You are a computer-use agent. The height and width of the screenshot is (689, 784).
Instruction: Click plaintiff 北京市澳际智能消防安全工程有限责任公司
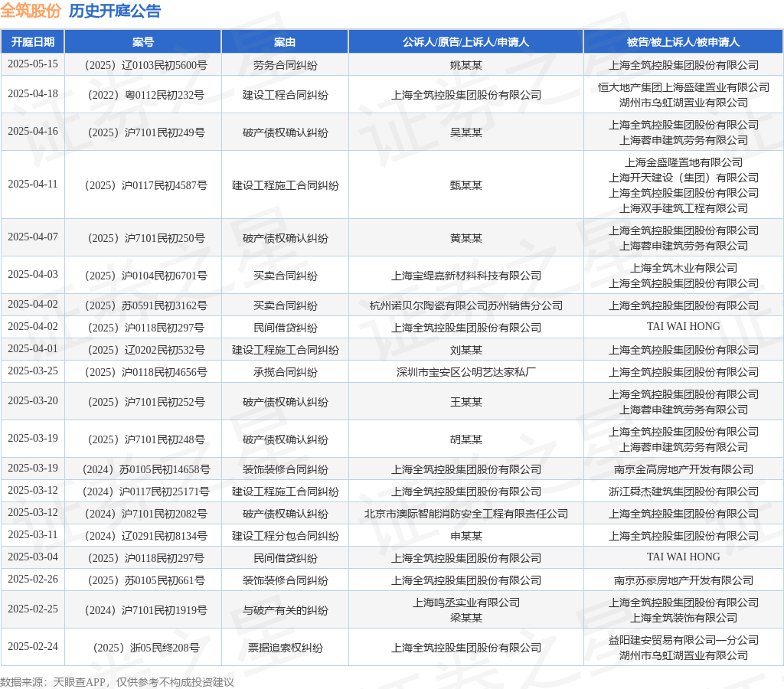pos(466,514)
